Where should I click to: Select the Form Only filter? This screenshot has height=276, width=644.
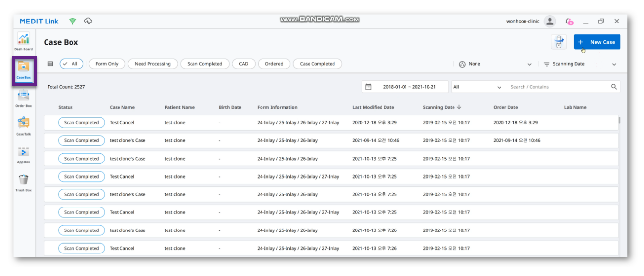click(x=107, y=64)
